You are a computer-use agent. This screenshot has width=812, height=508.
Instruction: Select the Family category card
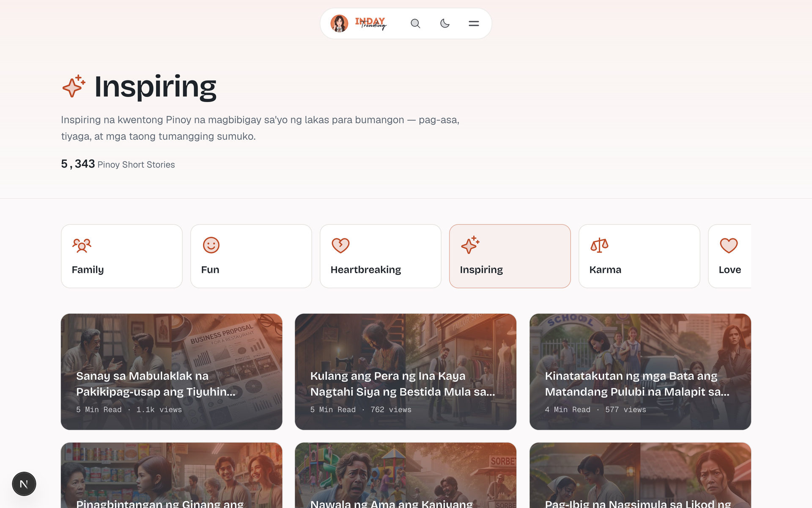pyautogui.click(x=122, y=256)
